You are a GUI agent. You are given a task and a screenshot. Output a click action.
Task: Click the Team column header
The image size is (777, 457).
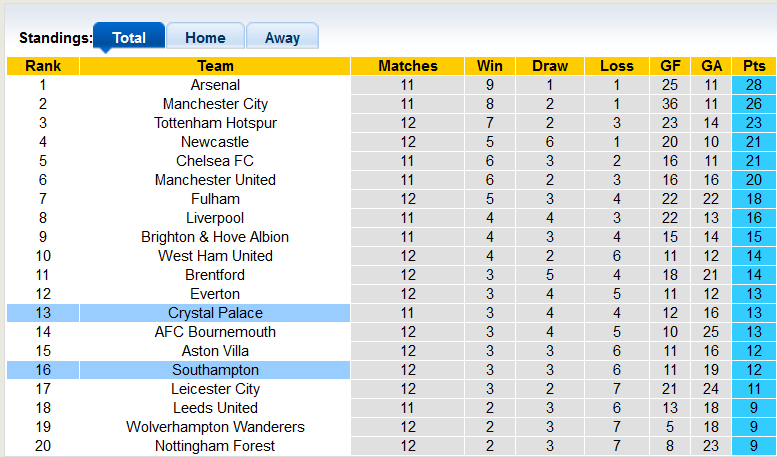pyautogui.click(x=215, y=66)
